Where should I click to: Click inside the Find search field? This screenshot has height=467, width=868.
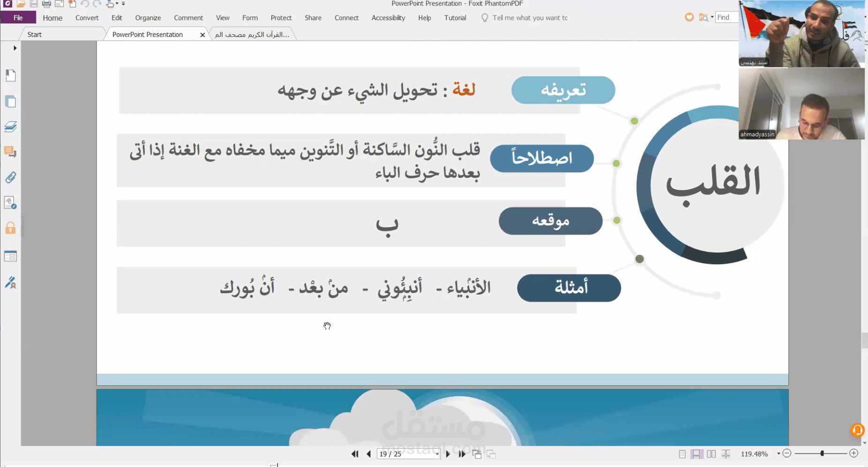pos(731,17)
